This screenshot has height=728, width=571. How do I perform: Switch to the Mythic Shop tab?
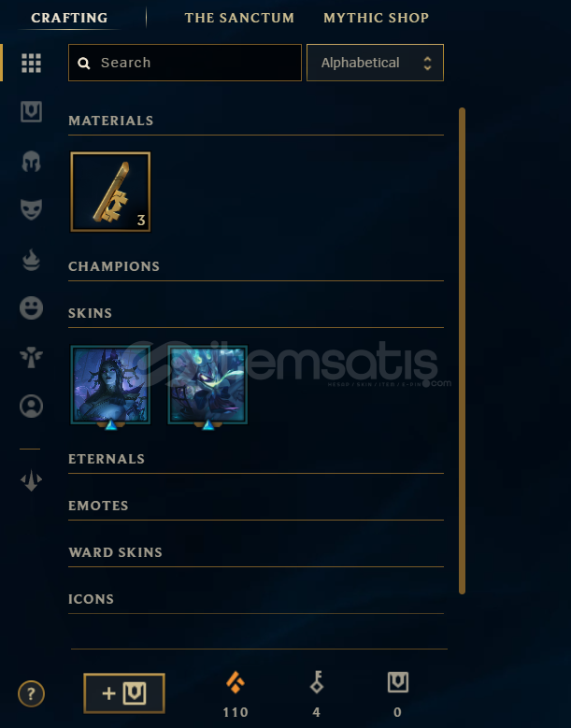tap(376, 18)
